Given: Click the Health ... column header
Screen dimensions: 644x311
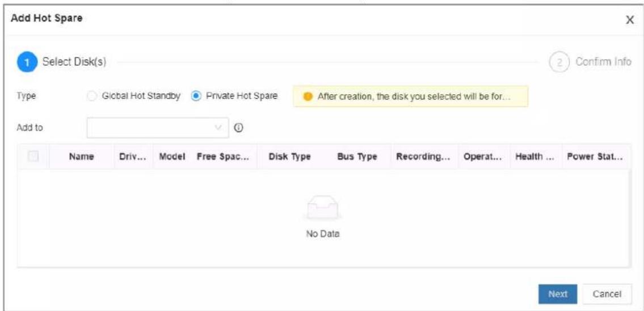Looking at the screenshot, I should click(x=536, y=157).
